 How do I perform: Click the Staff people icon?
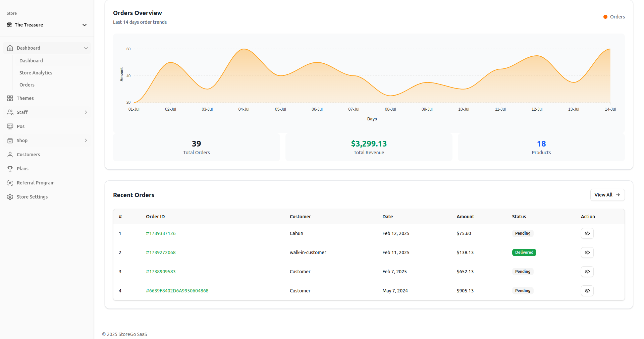[10, 112]
